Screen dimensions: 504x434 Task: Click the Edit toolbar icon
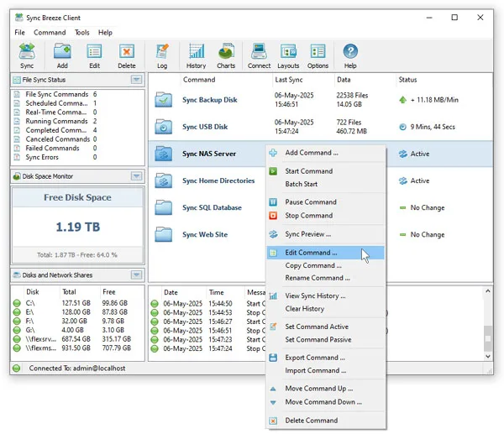click(94, 55)
